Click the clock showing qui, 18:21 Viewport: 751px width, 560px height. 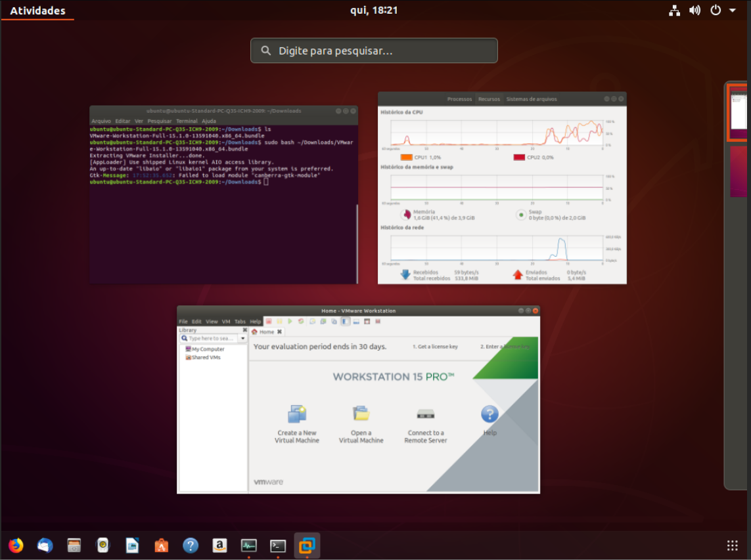[x=374, y=10]
